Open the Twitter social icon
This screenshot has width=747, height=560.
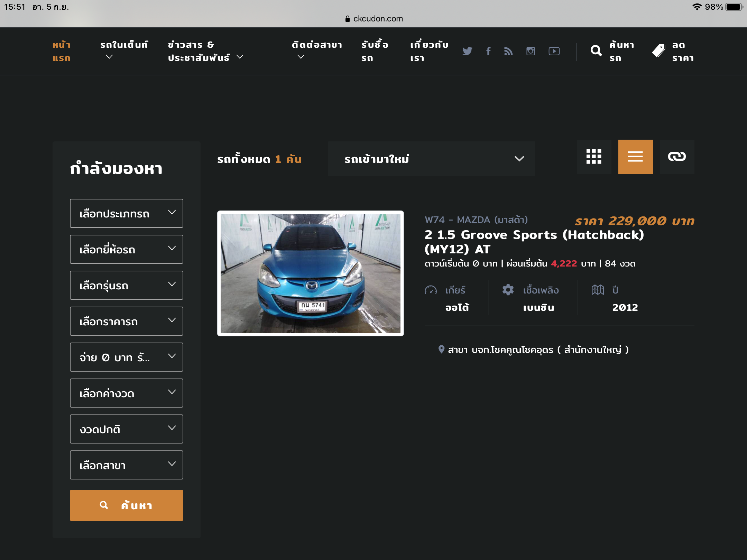coord(467,51)
